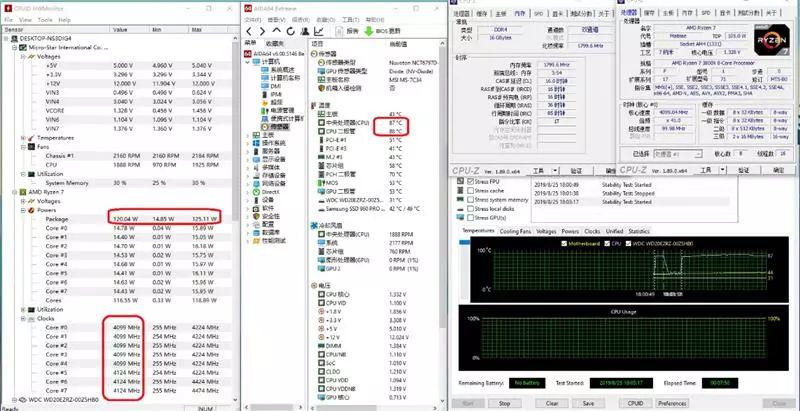
Task: Expand Temperatures node in HWMonitor
Action: (x=23, y=138)
